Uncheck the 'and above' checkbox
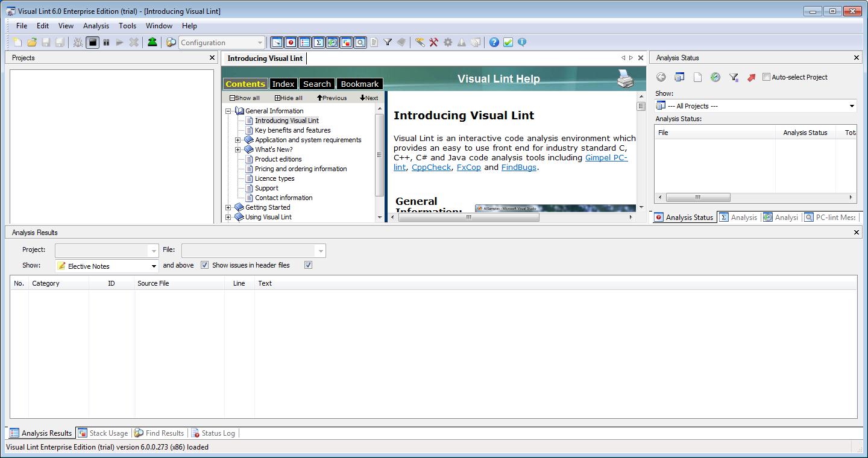Image resolution: width=868 pixels, height=458 pixels. coord(204,265)
